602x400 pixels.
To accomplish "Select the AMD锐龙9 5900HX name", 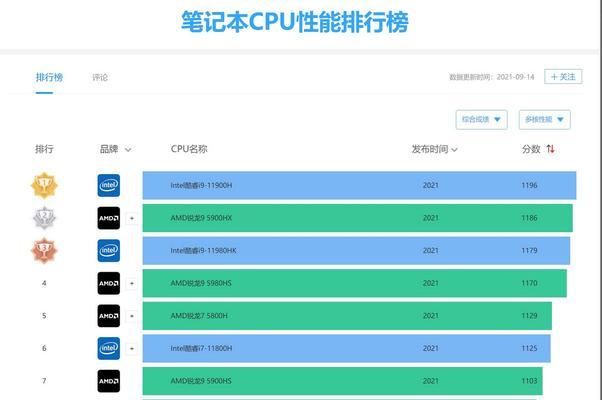I will click(x=201, y=218).
